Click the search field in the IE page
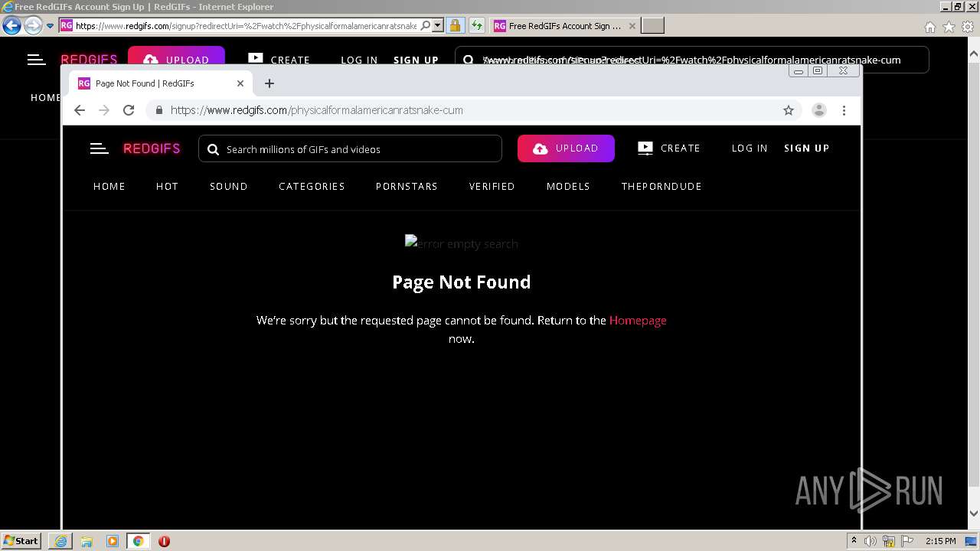 691,60
